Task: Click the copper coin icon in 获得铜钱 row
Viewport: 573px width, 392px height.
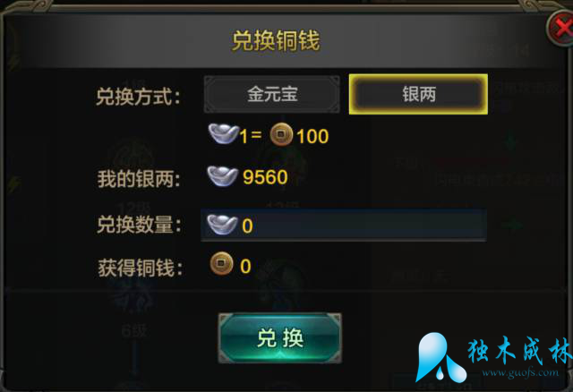Action: (x=221, y=263)
